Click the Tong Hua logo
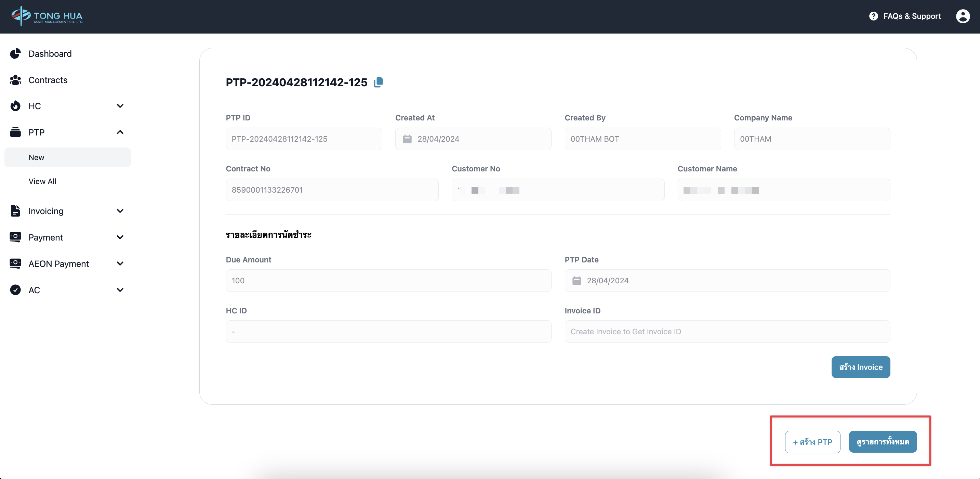The height and width of the screenshot is (479, 980). [x=47, y=16]
